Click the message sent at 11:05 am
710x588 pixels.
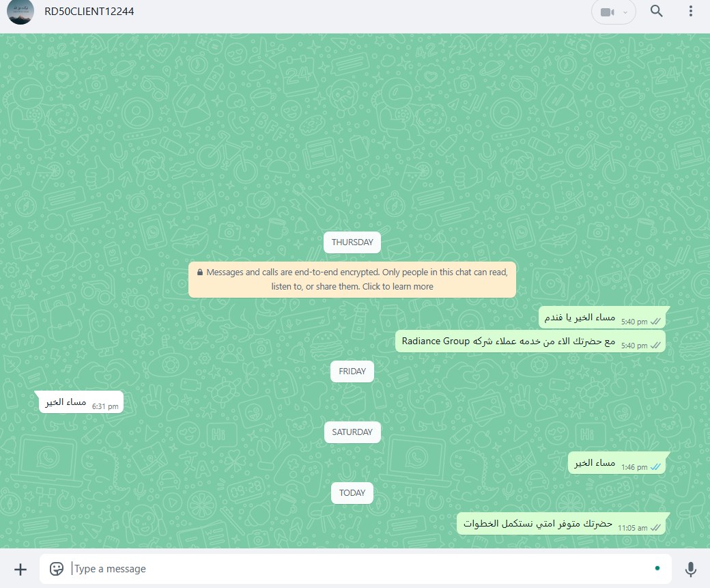(561, 524)
